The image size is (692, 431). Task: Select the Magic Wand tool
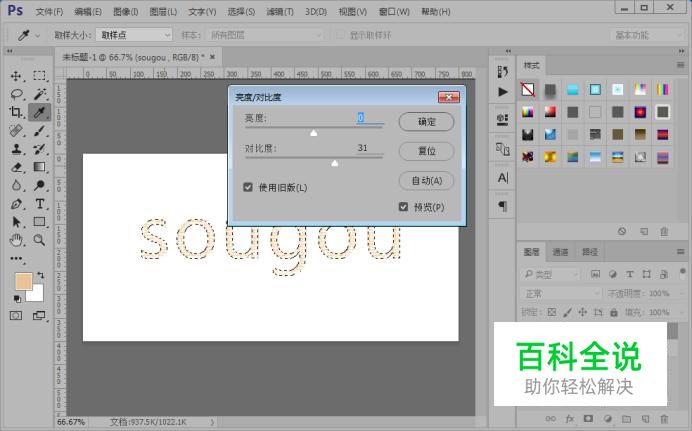(39, 94)
